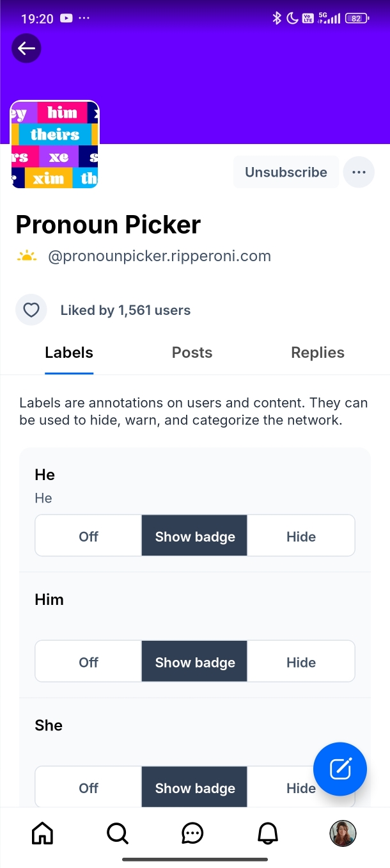
Task: Turn the Him label Off
Action: pyautogui.click(x=88, y=663)
